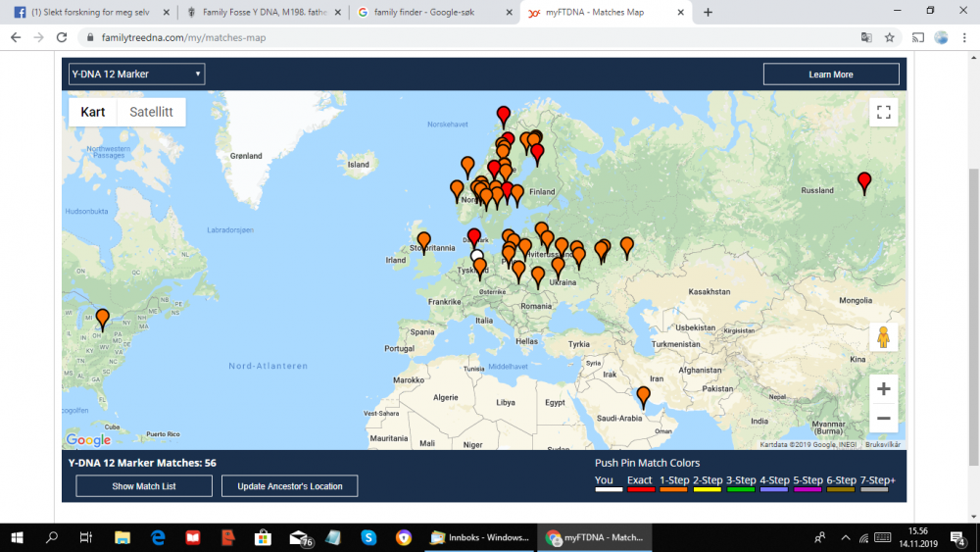This screenshot has height=552, width=980.
Task: Click the orange pin in the USA
Action: click(x=103, y=320)
